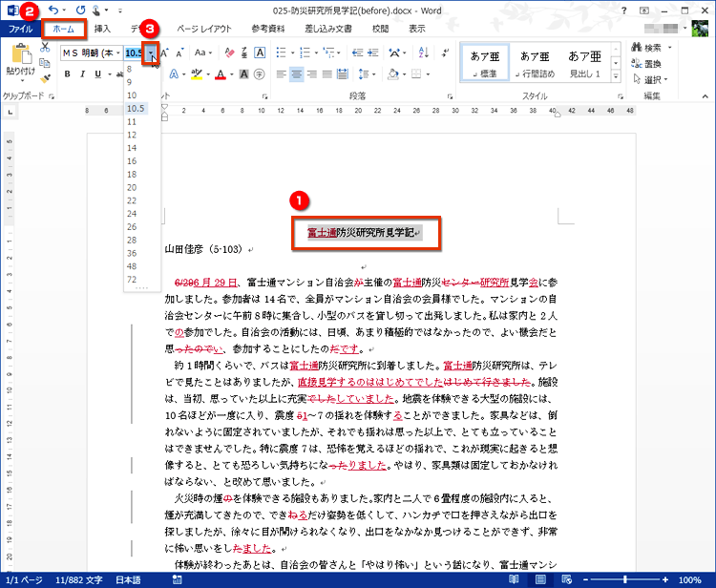The width and height of the screenshot is (716, 588).
Task: Toggle Underline formatting
Action: point(97,73)
